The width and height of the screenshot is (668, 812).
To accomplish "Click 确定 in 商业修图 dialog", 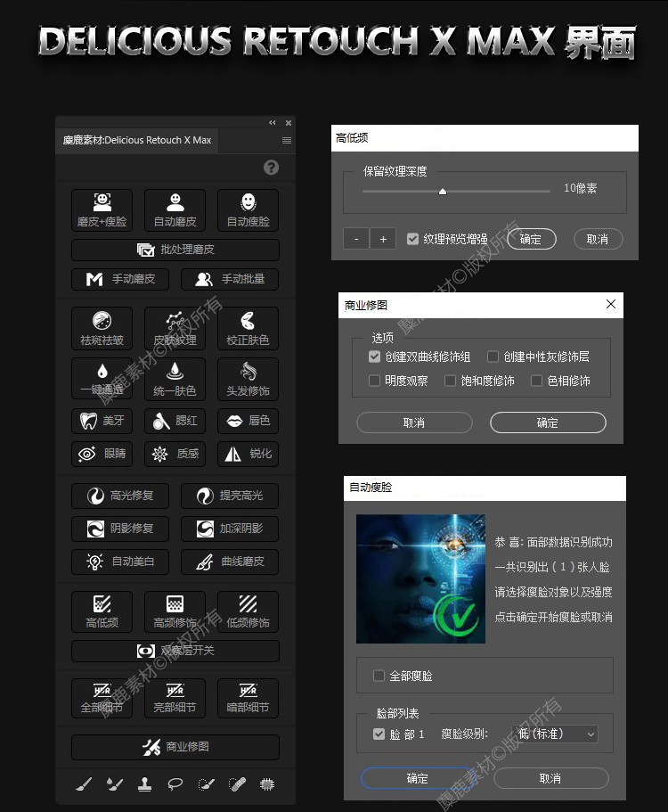I will (548, 422).
